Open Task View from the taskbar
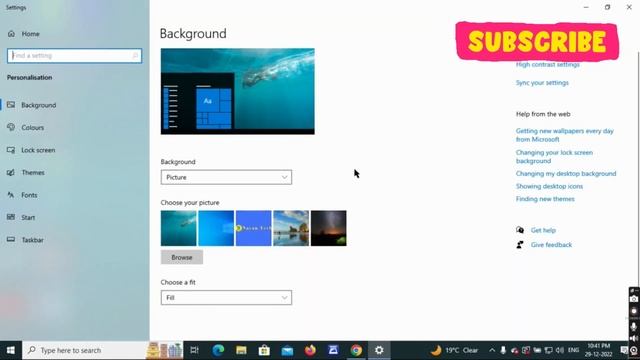The height and width of the screenshot is (360, 640). coord(194,350)
